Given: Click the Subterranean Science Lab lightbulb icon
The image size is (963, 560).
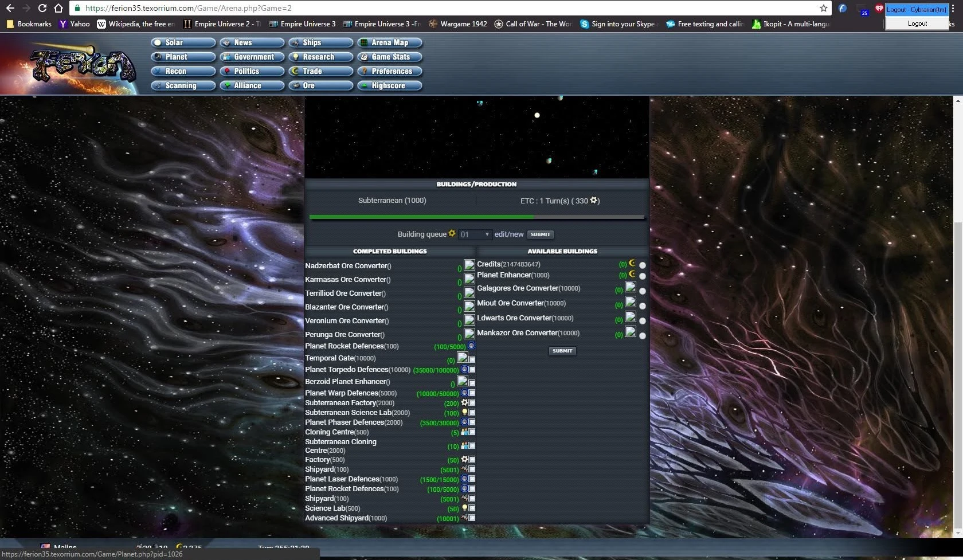Looking at the screenshot, I should click(465, 413).
